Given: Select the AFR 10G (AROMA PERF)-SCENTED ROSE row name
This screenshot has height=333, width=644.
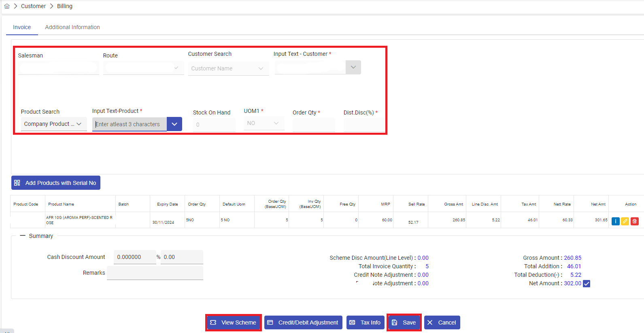Looking at the screenshot, I should tap(79, 220).
